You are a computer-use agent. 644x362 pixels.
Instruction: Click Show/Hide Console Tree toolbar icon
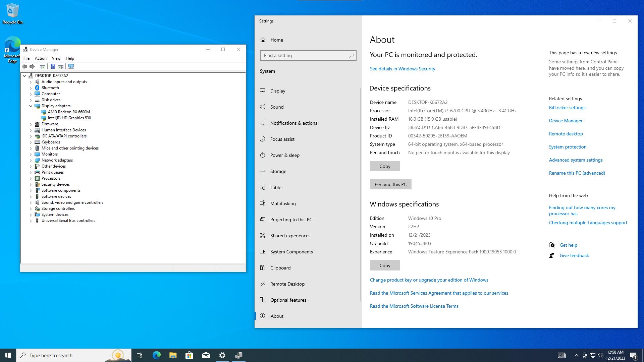coord(43,67)
